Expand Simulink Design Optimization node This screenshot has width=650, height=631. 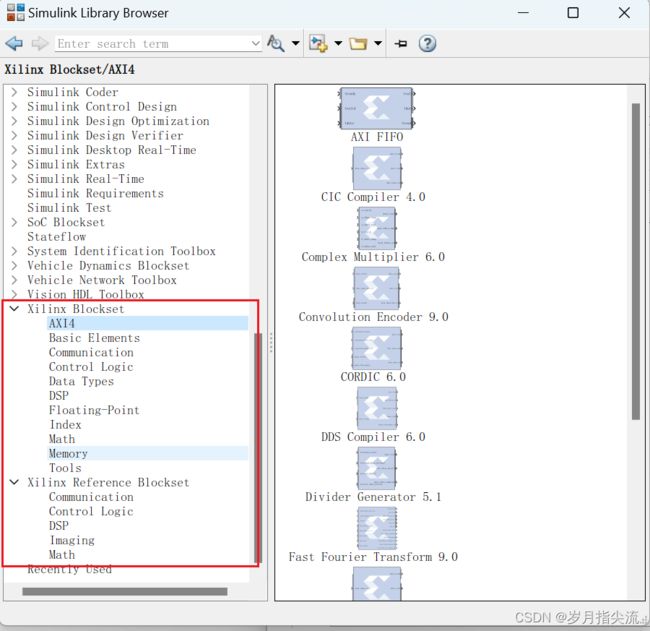[15, 121]
